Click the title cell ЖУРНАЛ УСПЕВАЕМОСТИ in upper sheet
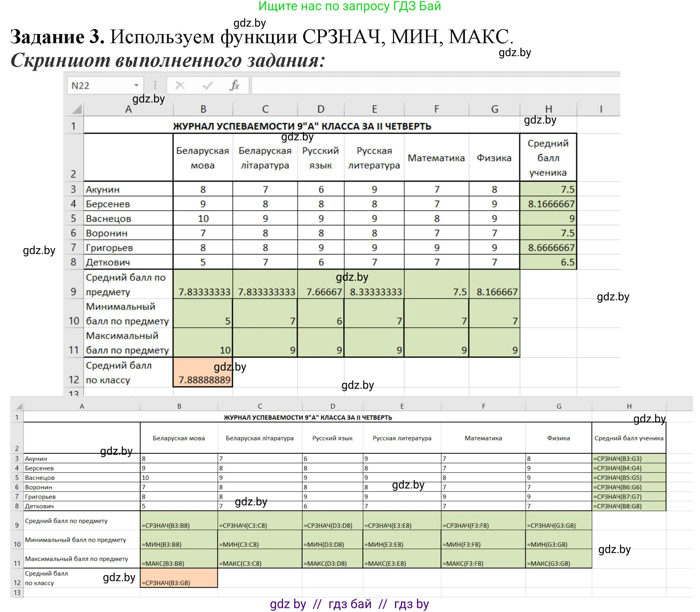Viewport: 700px width, 612px height. [302, 126]
